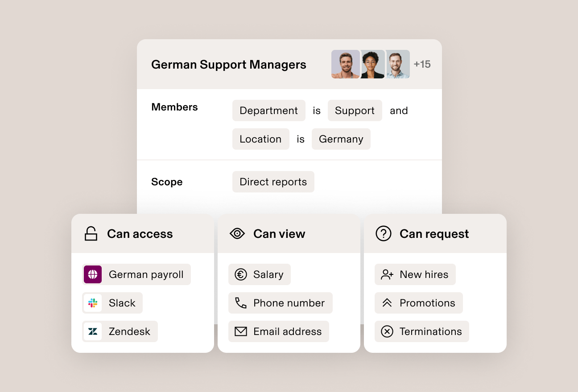Click the +15 members link
Screen dimensions: 578x392
click(422, 64)
